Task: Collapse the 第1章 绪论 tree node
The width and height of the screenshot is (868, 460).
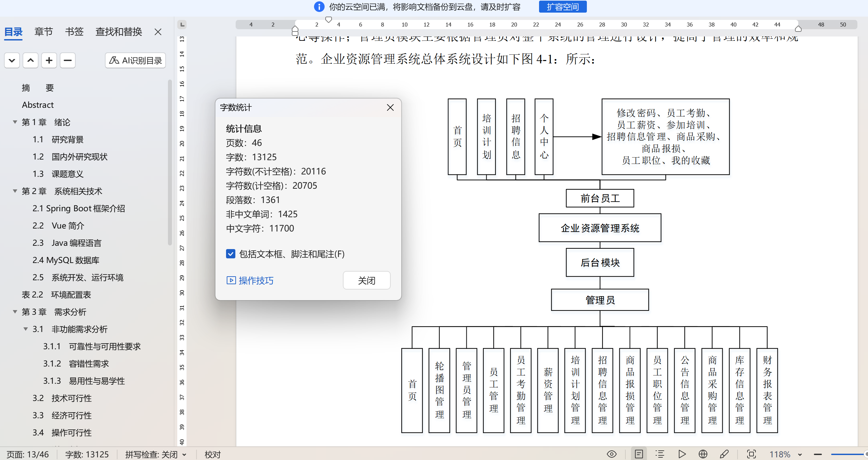Action: [x=15, y=122]
